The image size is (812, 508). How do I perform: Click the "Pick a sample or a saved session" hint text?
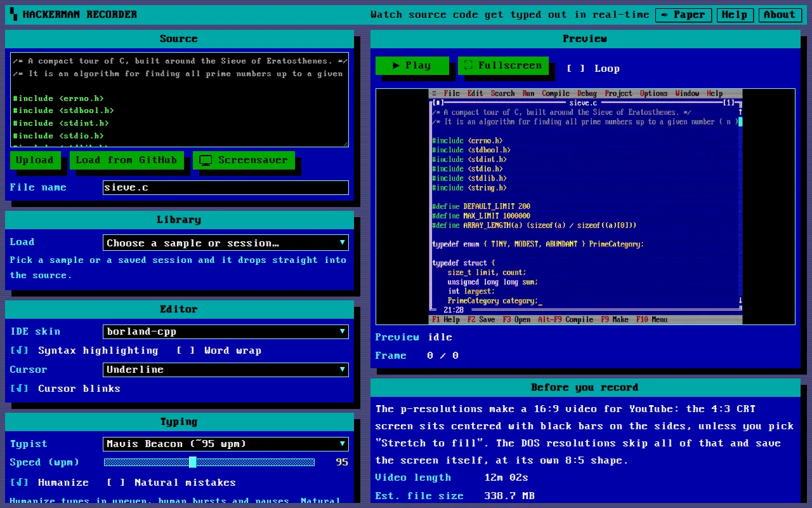(178, 267)
